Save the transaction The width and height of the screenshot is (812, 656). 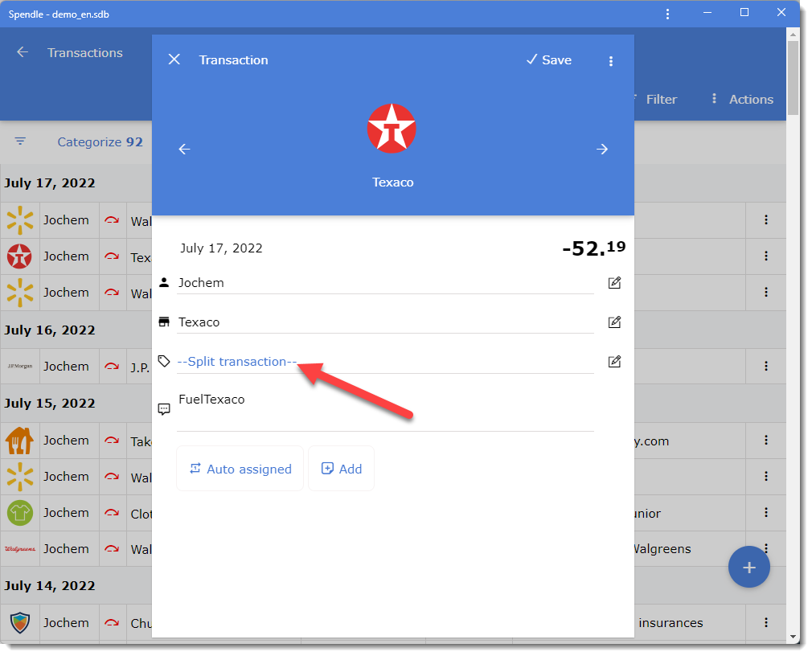(549, 60)
